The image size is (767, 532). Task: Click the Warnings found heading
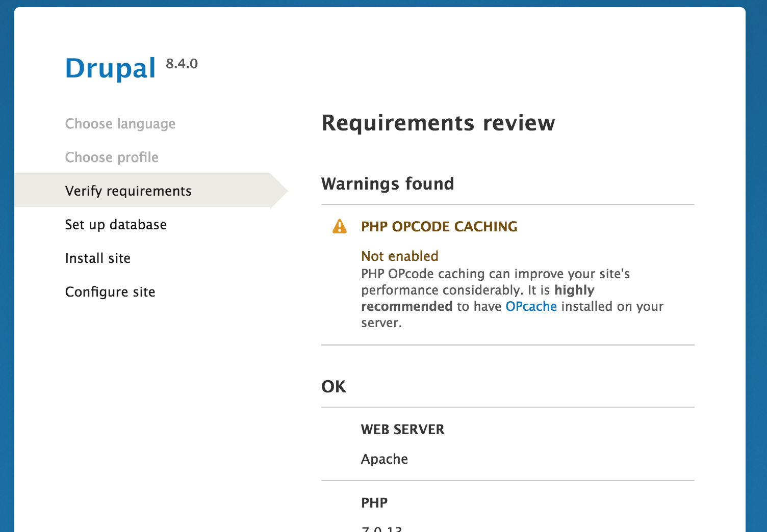388,183
